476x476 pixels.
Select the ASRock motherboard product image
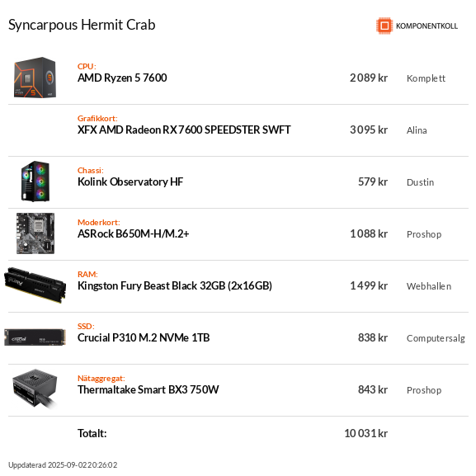[35, 233]
